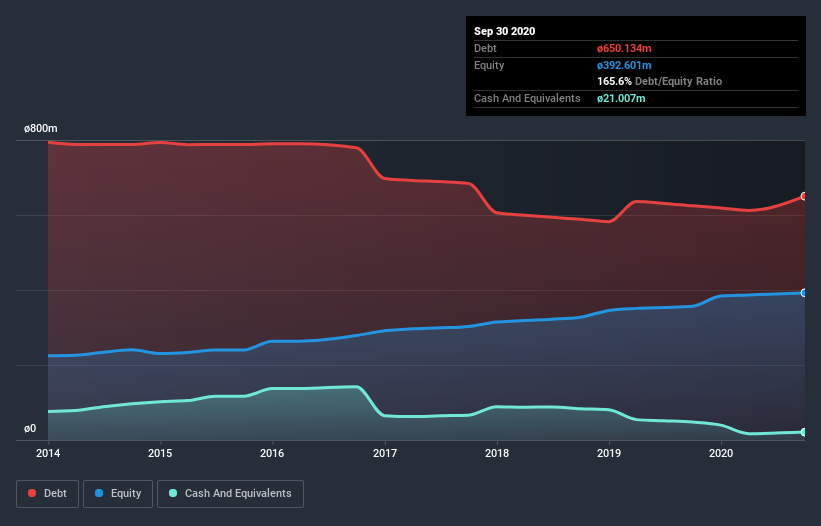Click the Debt value ø650.134m
The image size is (821, 526).
point(624,49)
